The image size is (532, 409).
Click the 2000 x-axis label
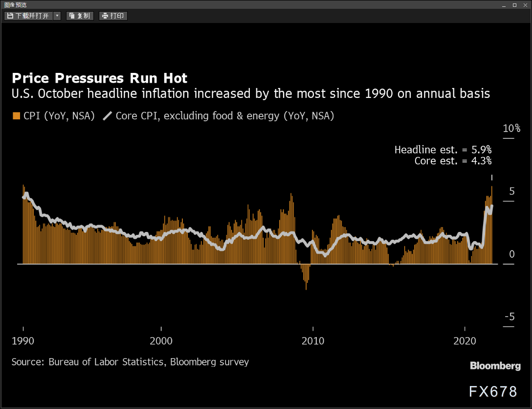point(161,341)
